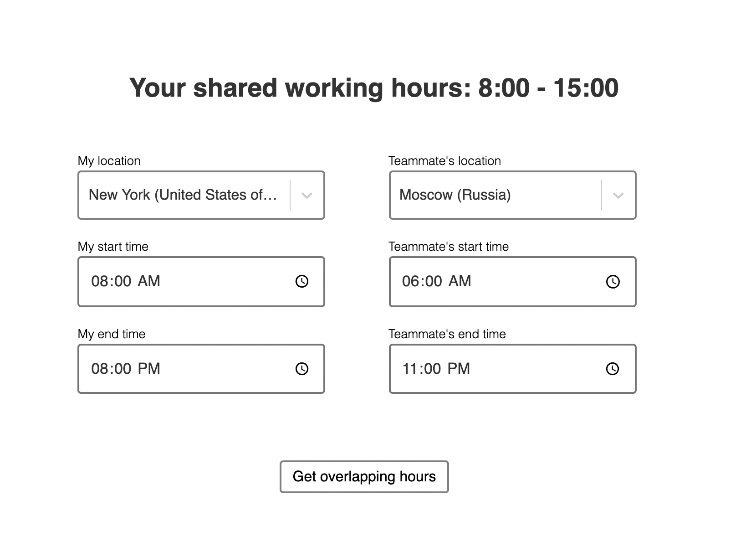Click the Teammate's start time label
This screenshot has width=756, height=547.
click(448, 246)
